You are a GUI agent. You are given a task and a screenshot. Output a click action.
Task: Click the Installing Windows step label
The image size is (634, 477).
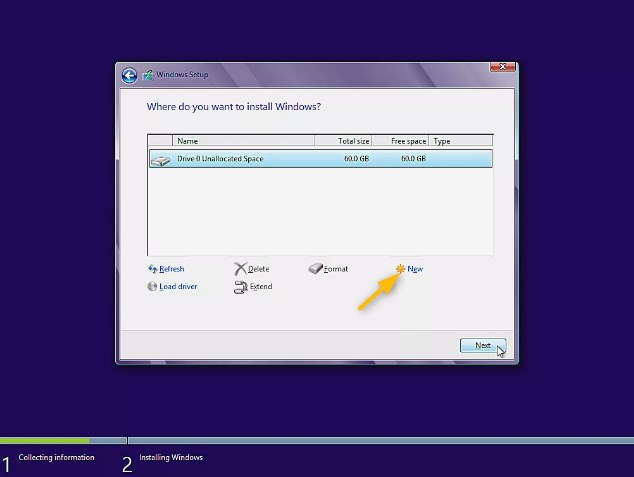click(171, 457)
